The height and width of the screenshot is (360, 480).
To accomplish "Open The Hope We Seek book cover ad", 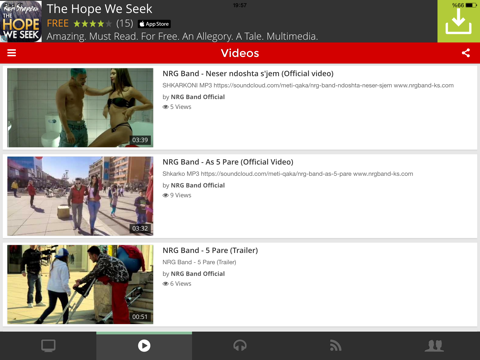I will tap(21, 21).
